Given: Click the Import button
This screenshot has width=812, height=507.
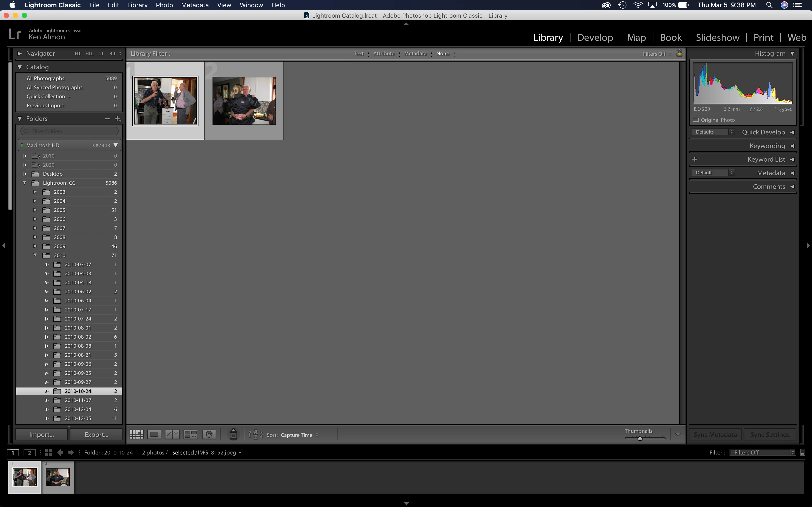Looking at the screenshot, I should 42,435.
